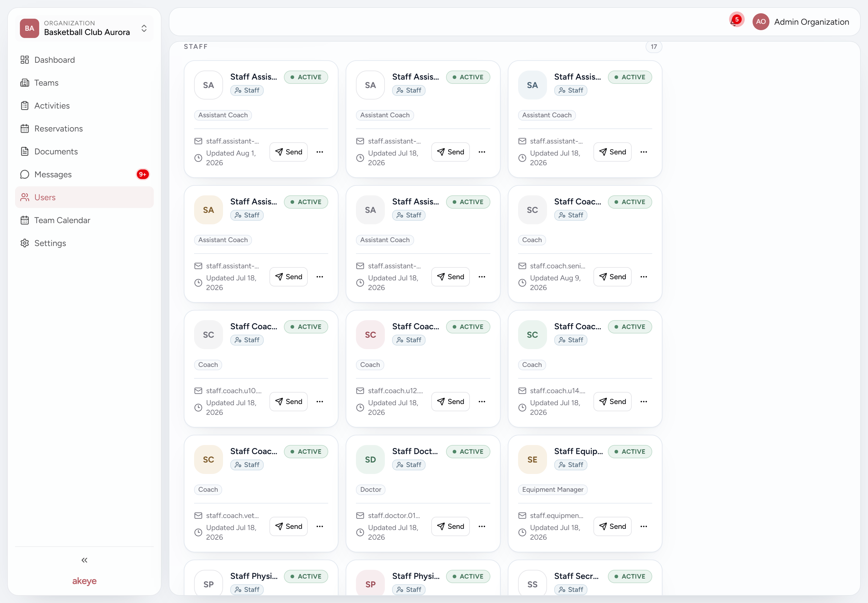
Task: Expand the Basketball Club Aurora organization switcher
Action: click(84, 28)
